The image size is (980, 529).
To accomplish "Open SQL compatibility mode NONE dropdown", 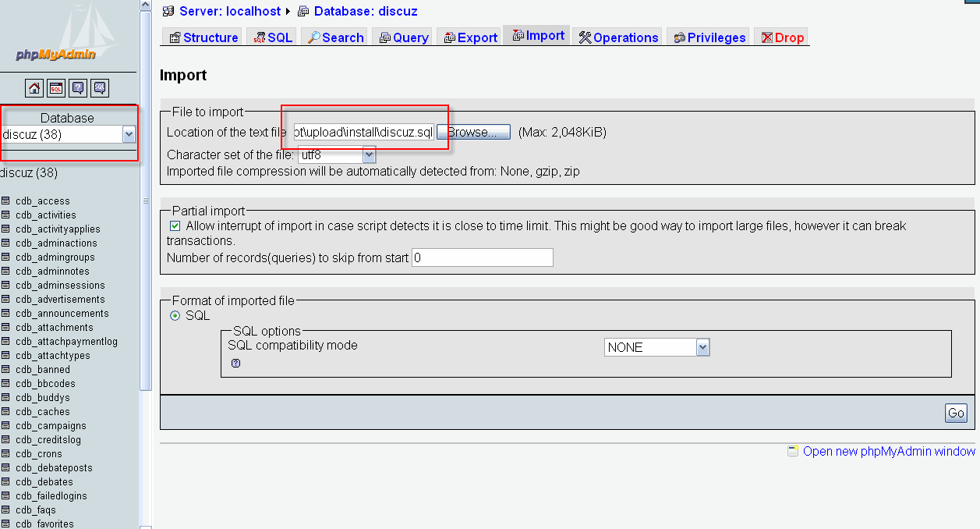I will tap(656, 347).
